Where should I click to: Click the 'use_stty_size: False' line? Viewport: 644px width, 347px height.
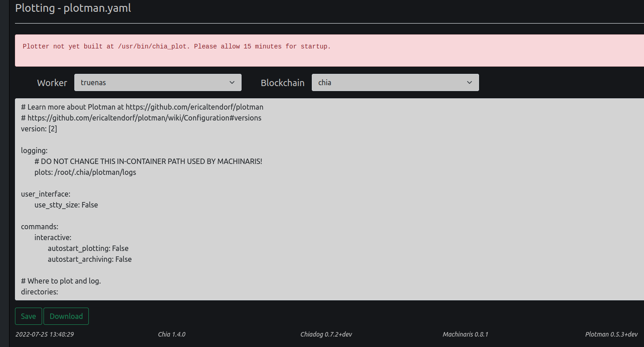coord(66,205)
